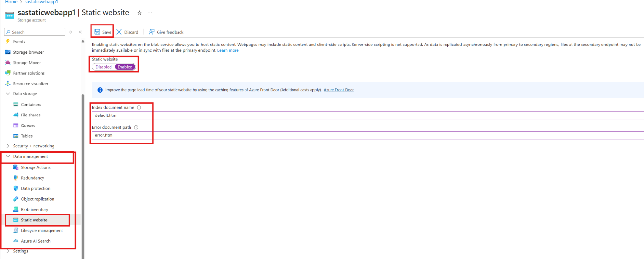The height and width of the screenshot is (259, 644).
Task: Click the Partner solutions icon
Action: 8,73
